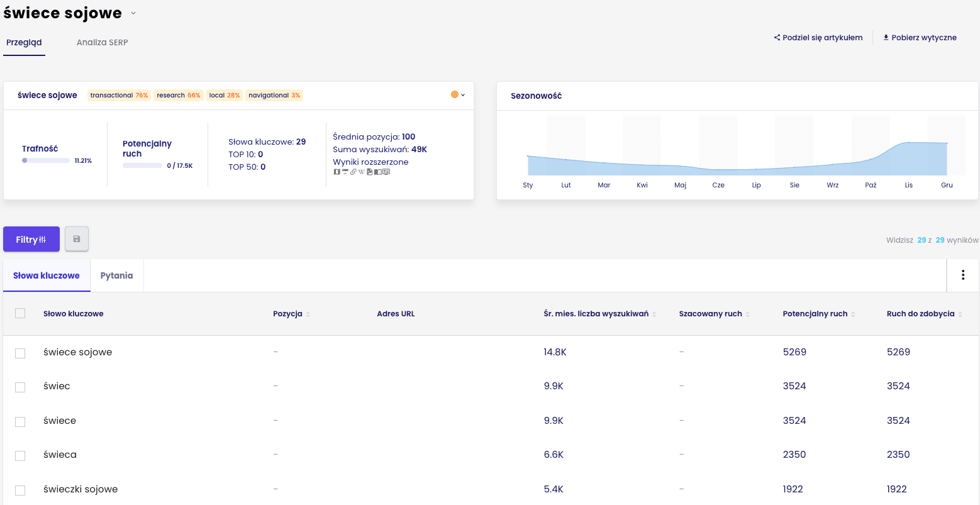Click the Średnia pozycja: 100 text
The height and width of the screenshot is (505, 980).
click(374, 137)
